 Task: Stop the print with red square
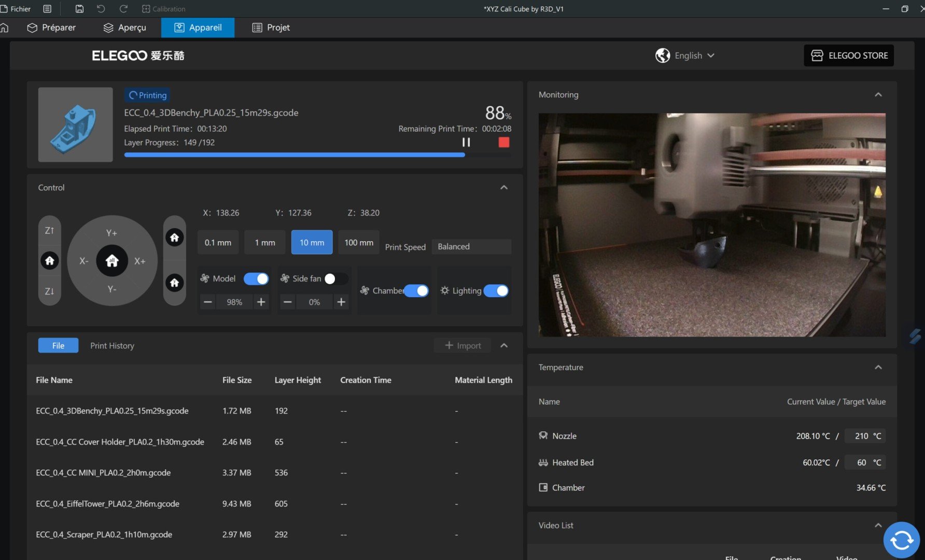pyautogui.click(x=503, y=142)
